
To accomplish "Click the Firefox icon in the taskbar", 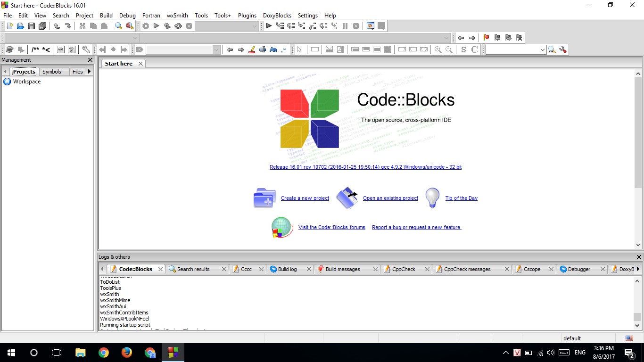I will pos(126,353).
